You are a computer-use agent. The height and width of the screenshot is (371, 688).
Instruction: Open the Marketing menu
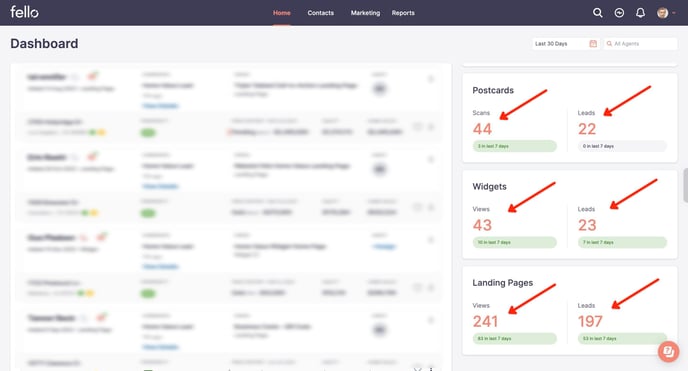coord(365,13)
